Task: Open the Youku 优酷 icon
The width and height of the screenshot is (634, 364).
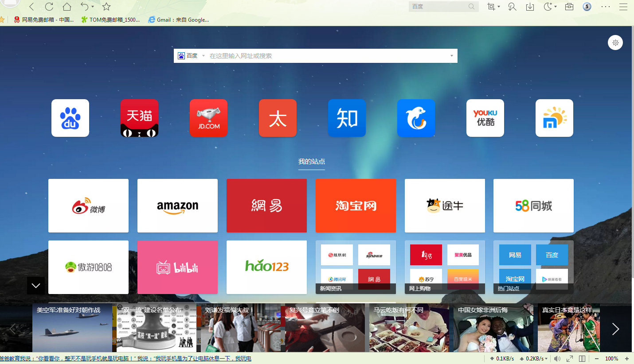Action: 485,118
